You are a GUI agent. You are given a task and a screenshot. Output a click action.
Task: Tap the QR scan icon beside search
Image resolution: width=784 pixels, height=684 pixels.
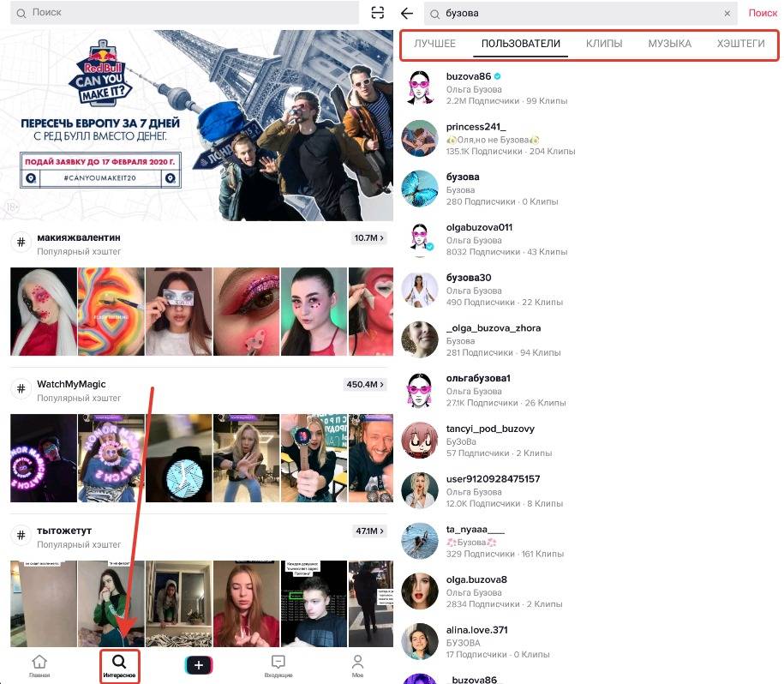tap(378, 13)
